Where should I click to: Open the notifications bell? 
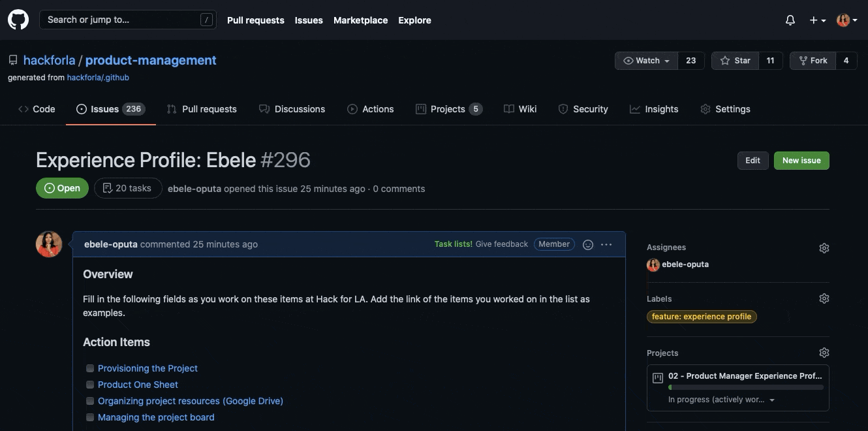790,20
